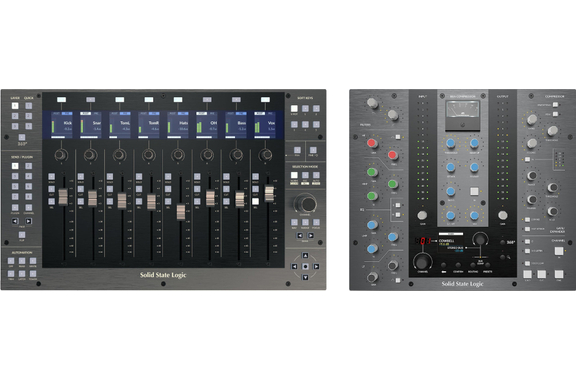Click the Output gain knob below output meter
Viewport: 576px width, 380px height.
503,215
